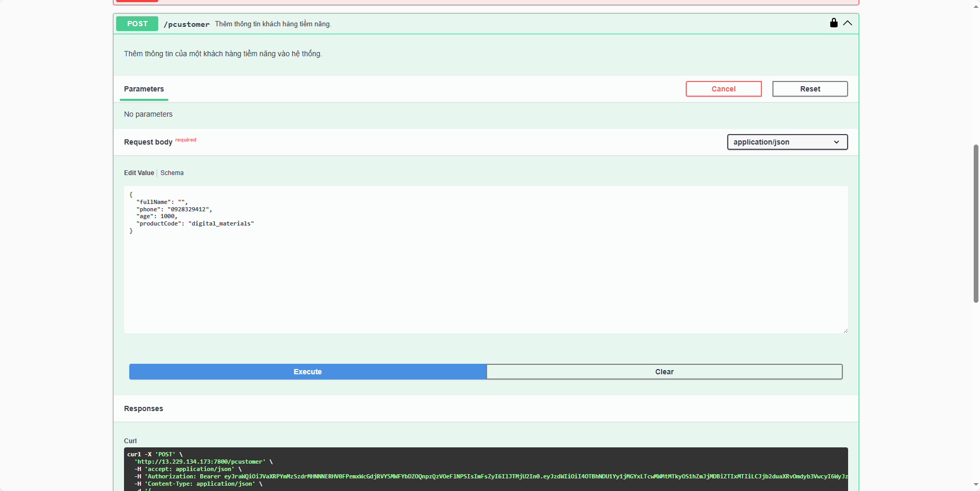Switch to the Edit Value tab
Viewport: 980px width, 491px height.
(x=139, y=173)
